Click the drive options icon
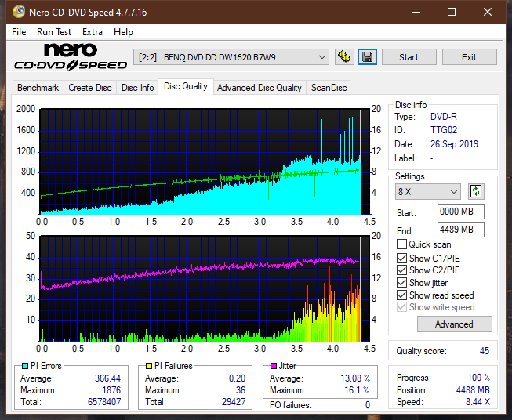The width and height of the screenshot is (512, 420). 344,57
